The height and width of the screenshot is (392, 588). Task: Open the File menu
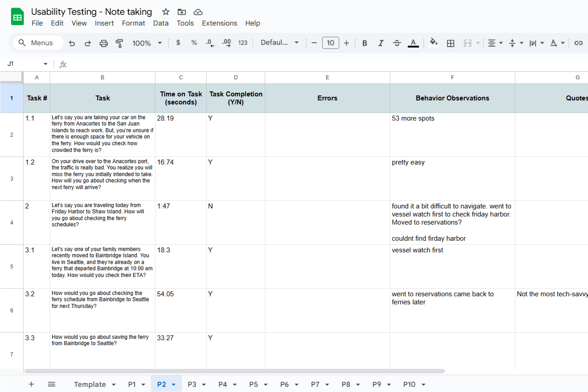37,23
